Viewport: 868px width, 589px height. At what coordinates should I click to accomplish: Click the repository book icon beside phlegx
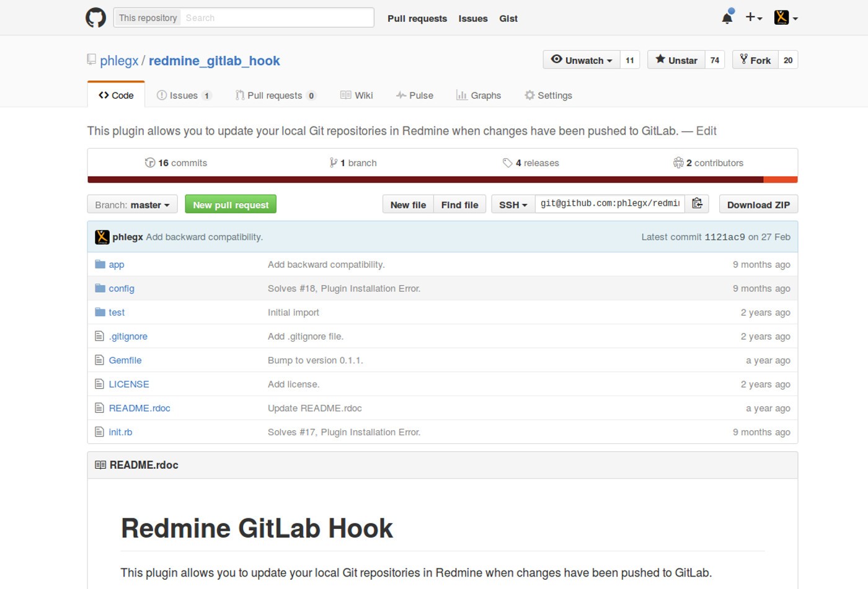(92, 60)
